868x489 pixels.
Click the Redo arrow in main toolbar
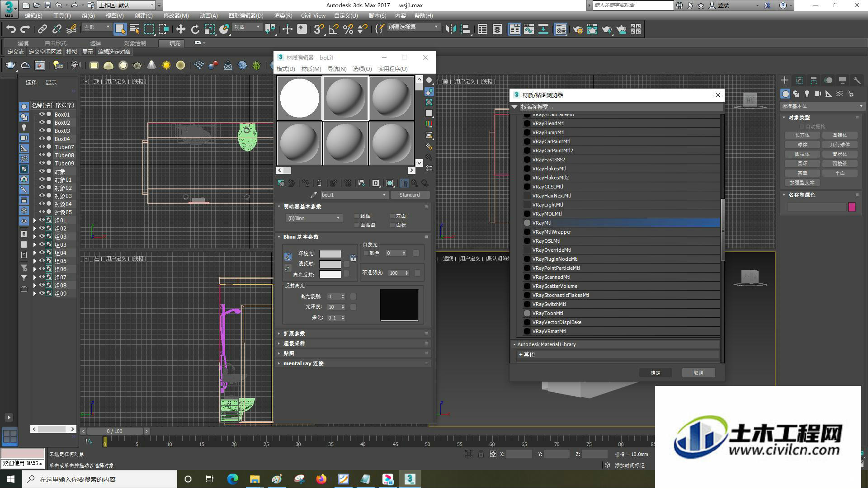[x=25, y=29]
